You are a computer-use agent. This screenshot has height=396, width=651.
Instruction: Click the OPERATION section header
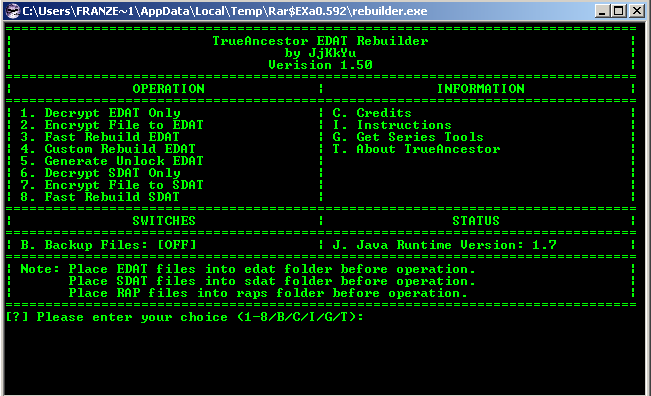pos(169,89)
